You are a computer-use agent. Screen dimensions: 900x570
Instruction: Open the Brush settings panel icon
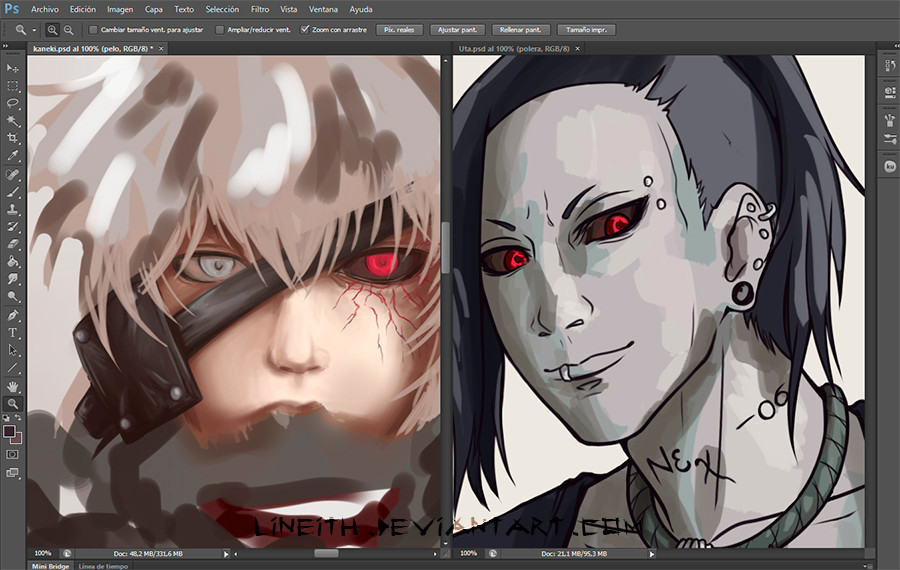click(890, 138)
